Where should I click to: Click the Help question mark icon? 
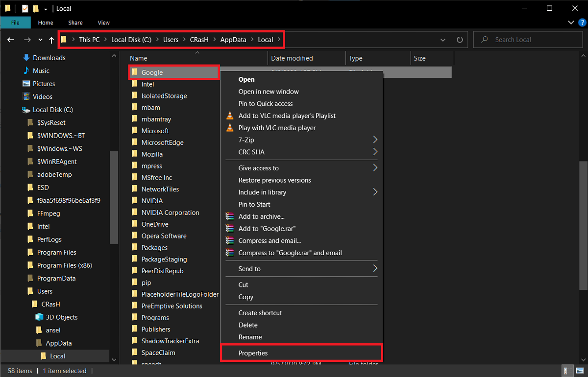click(x=581, y=23)
